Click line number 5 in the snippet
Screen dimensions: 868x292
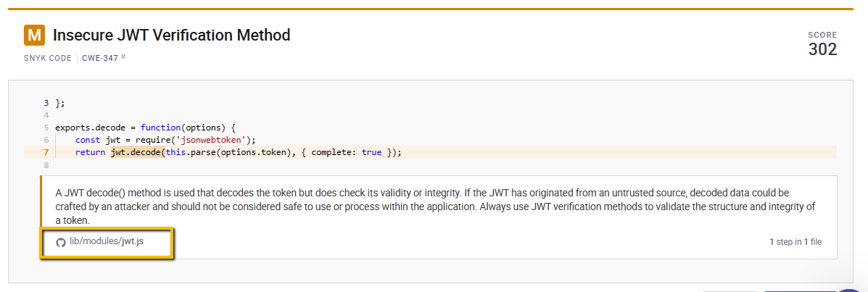(x=46, y=128)
